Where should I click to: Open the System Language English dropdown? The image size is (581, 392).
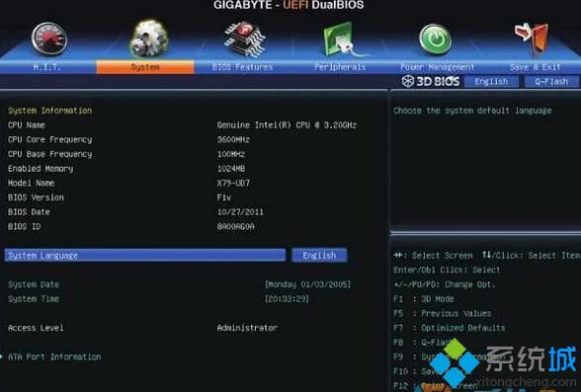pos(319,255)
